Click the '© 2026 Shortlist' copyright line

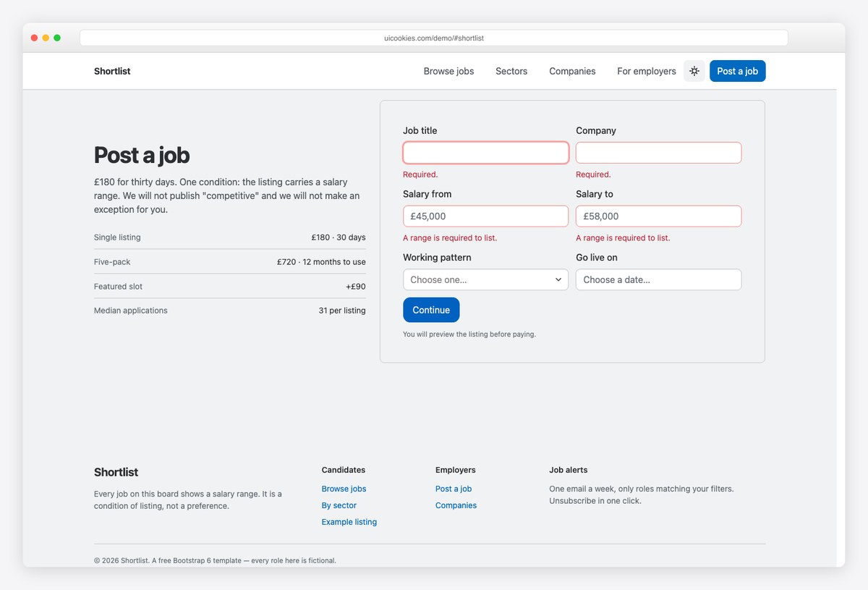click(215, 560)
